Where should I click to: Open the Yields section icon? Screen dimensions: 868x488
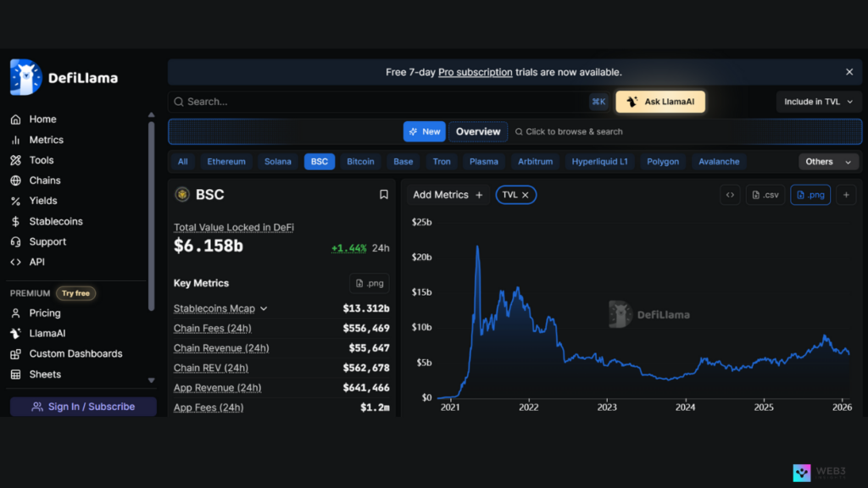(x=16, y=201)
